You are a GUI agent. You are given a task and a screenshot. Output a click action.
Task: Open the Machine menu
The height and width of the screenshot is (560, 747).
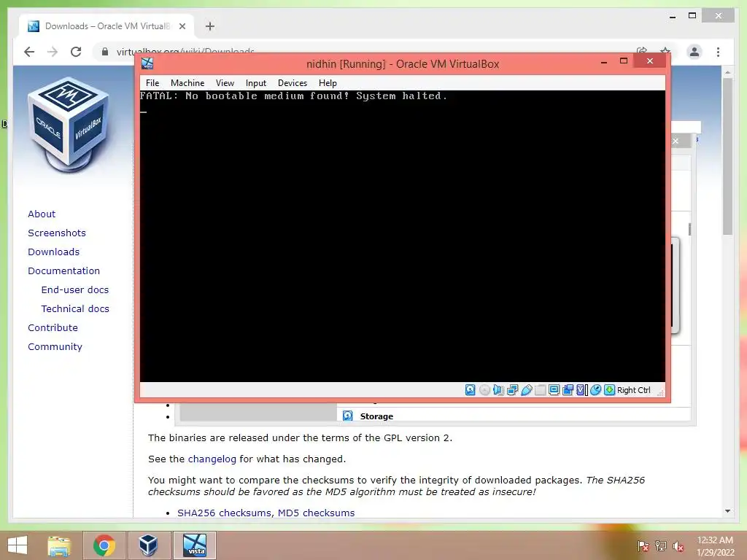click(187, 83)
